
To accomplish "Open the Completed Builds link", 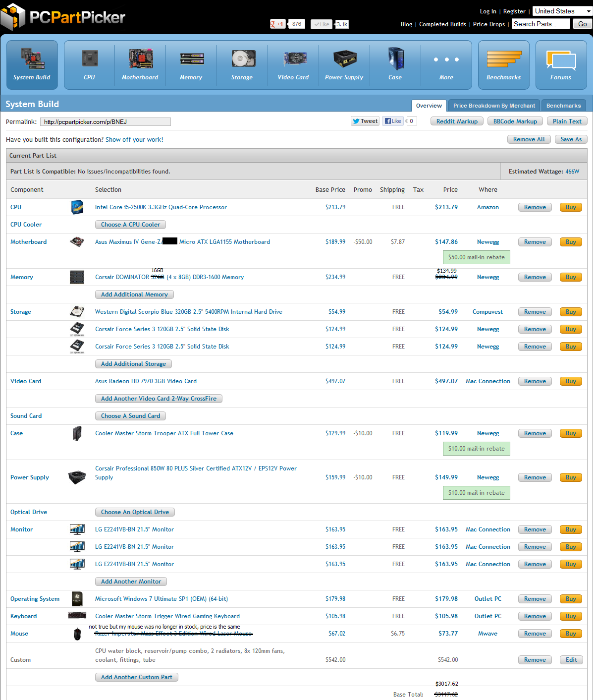I will coord(442,24).
